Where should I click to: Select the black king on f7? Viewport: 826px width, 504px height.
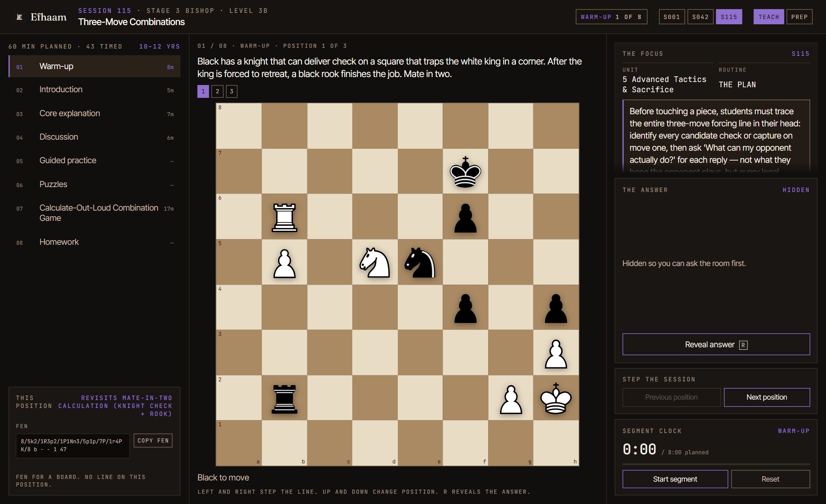coord(465,172)
